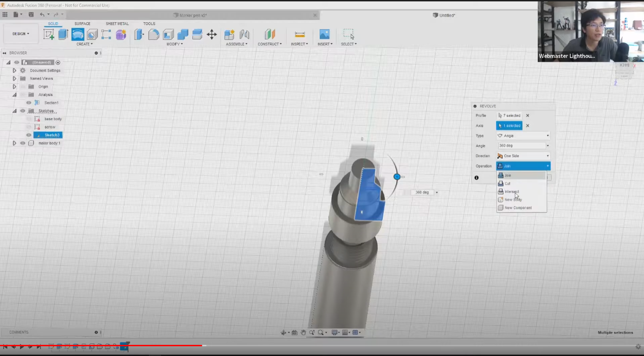This screenshot has width=644, height=356.
Task: Open the Direction dropdown showing One Side
Action: pyautogui.click(x=523, y=156)
